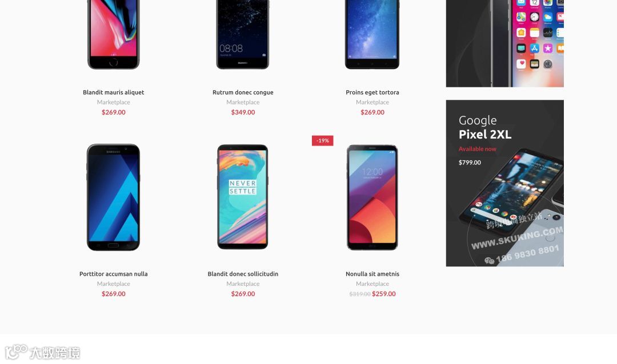The height and width of the screenshot is (364, 617).
Task: Click Marketplace under Rutrum donec congue
Action: (243, 102)
